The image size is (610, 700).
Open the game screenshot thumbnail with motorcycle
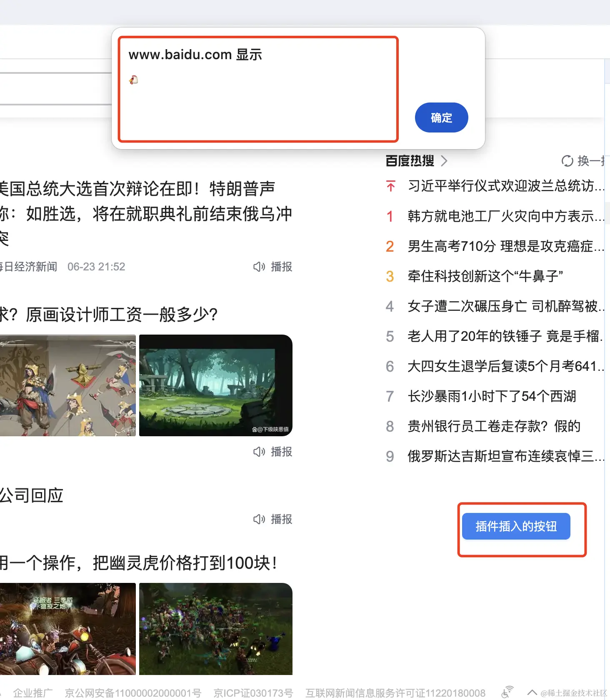click(x=68, y=629)
